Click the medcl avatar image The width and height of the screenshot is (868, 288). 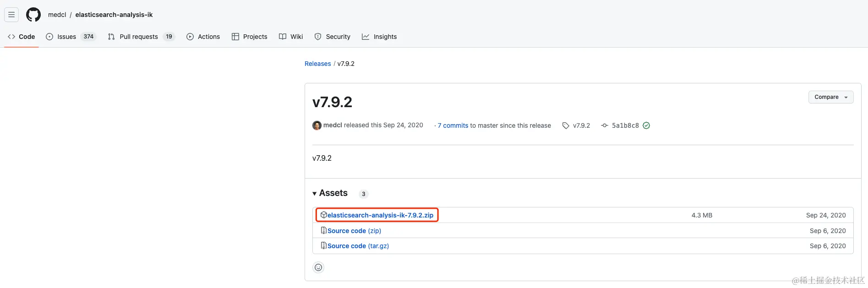317,125
